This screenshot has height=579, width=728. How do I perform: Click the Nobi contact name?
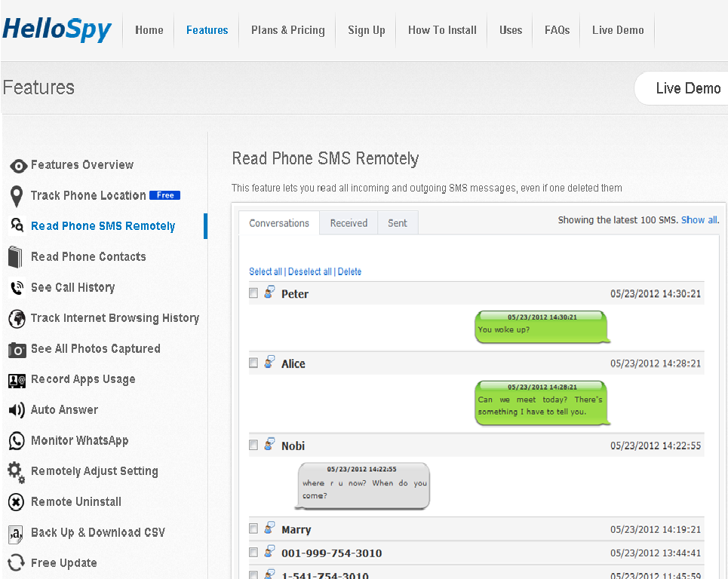(293, 446)
